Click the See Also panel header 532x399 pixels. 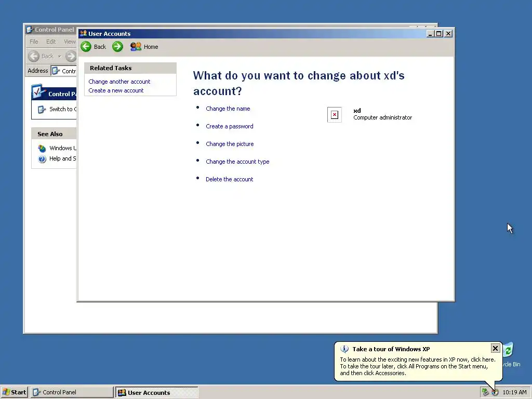coord(54,134)
